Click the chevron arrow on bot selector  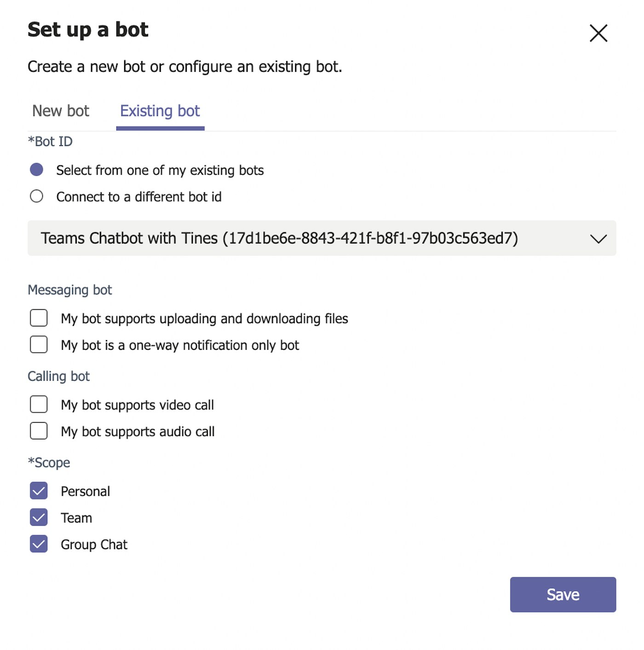(x=598, y=238)
